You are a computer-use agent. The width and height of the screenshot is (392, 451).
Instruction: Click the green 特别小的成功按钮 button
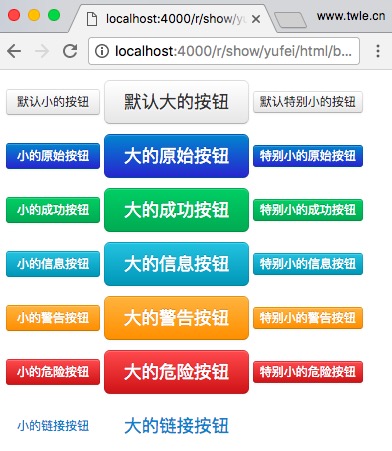point(308,210)
